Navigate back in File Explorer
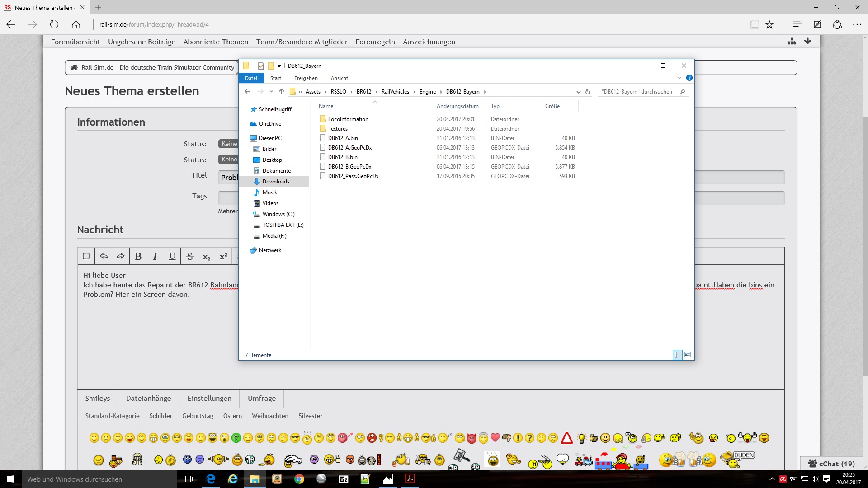This screenshot has height=488, width=868. (247, 91)
